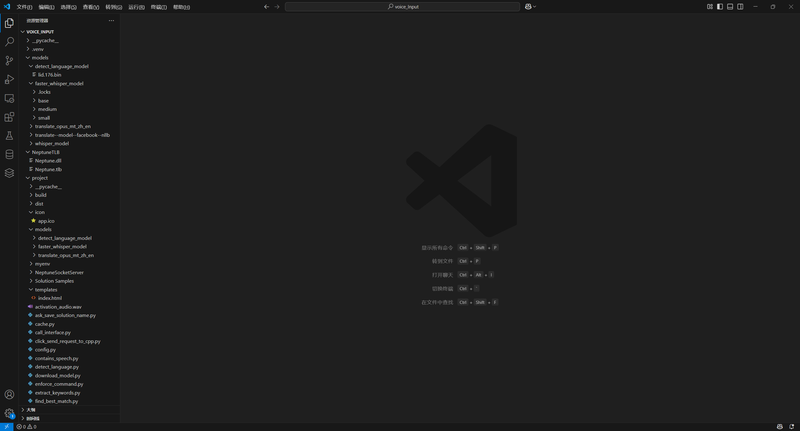Screen dimensions: 800x431
Task: Go forward with the right arrow
Action: click(x=277, y=7)
